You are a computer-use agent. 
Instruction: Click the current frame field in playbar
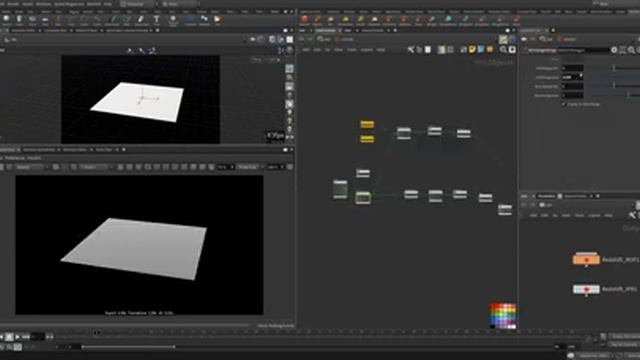tap(38, 337)
